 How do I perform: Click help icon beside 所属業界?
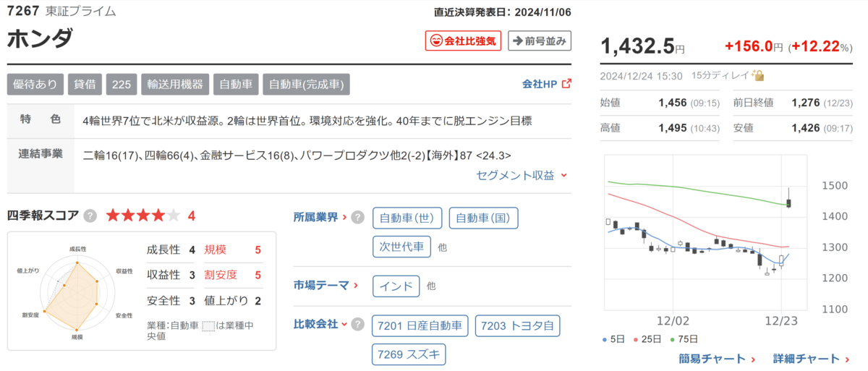click(357, 218)
